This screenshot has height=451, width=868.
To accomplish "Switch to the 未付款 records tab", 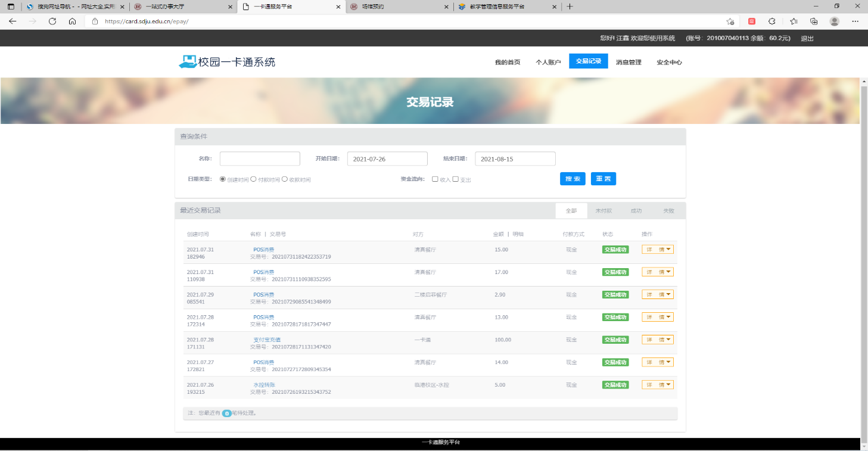I will tap(603, 211).
